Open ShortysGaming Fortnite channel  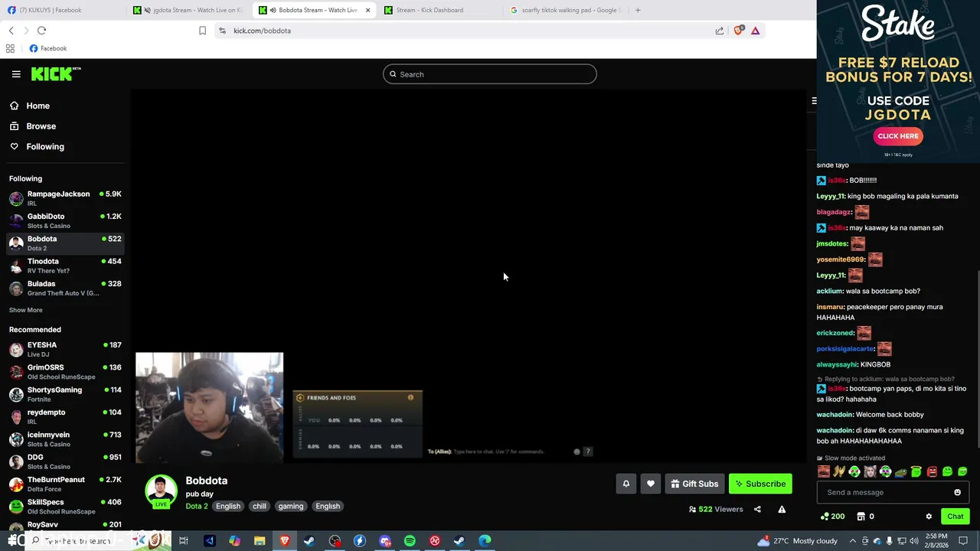pos(65,394)
